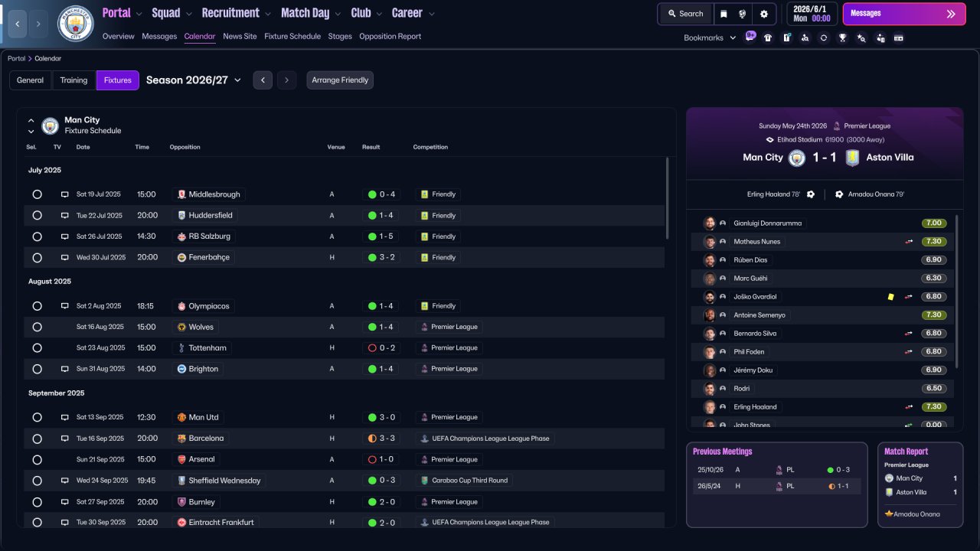Open the Portal breadcrumb link

[x=16, y=58]
